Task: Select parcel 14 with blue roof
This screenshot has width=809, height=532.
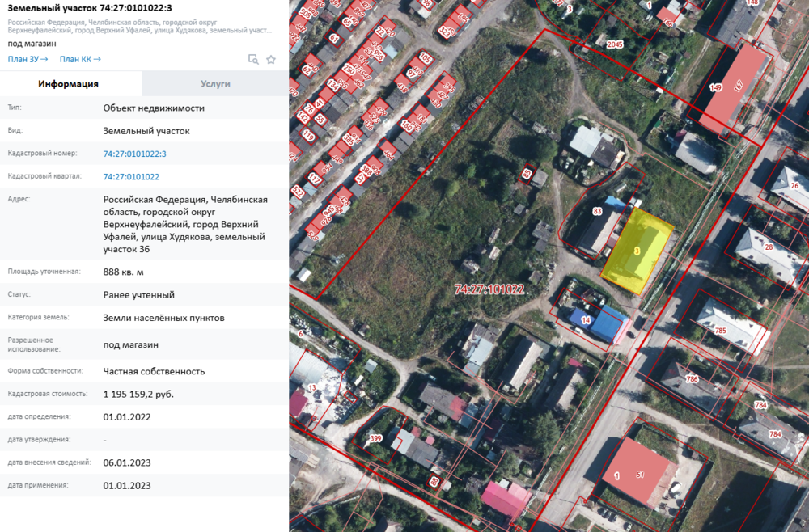Action: point(586,320)
